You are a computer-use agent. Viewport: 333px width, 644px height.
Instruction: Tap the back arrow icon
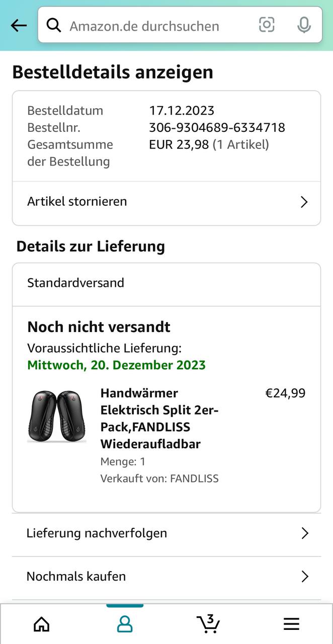pos(19,25)
